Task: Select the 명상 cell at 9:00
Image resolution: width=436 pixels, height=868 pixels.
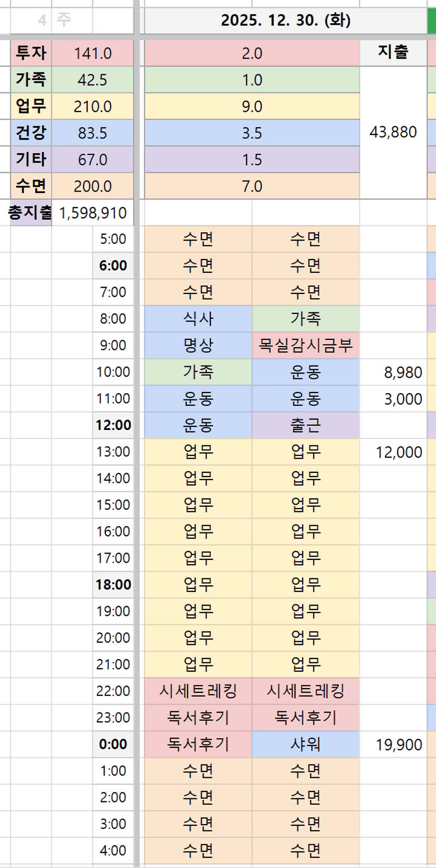Action: (198, 345)
